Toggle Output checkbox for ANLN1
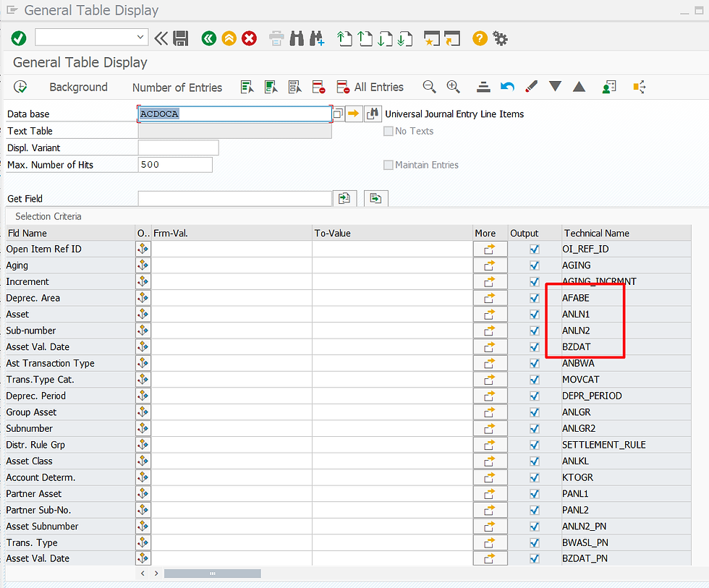The width and height of the screenshot is (709, 588). tap(535, 314)
